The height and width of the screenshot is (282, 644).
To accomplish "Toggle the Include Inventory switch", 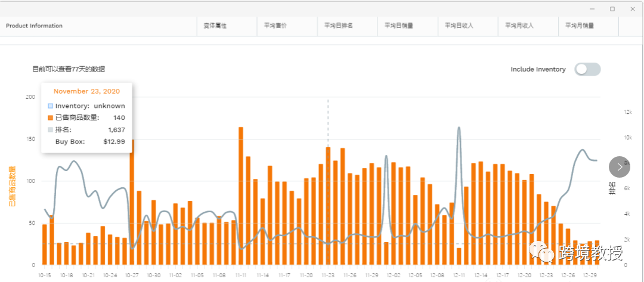I will (x=587, y=69).
